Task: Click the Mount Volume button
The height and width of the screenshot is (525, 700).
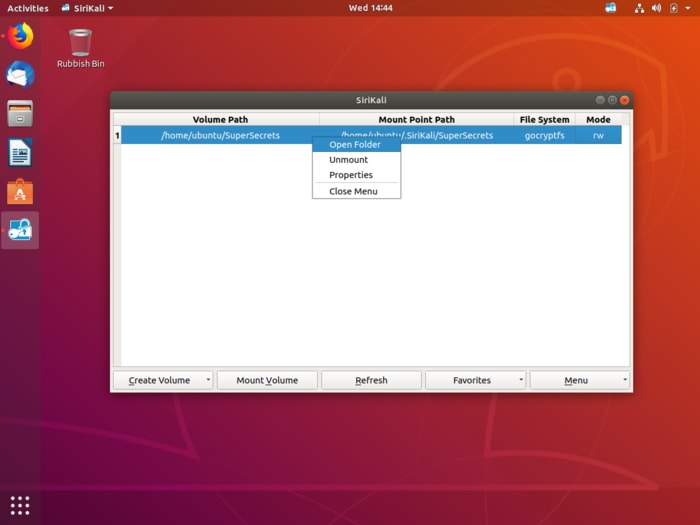Action: click(x=267, y=380)
